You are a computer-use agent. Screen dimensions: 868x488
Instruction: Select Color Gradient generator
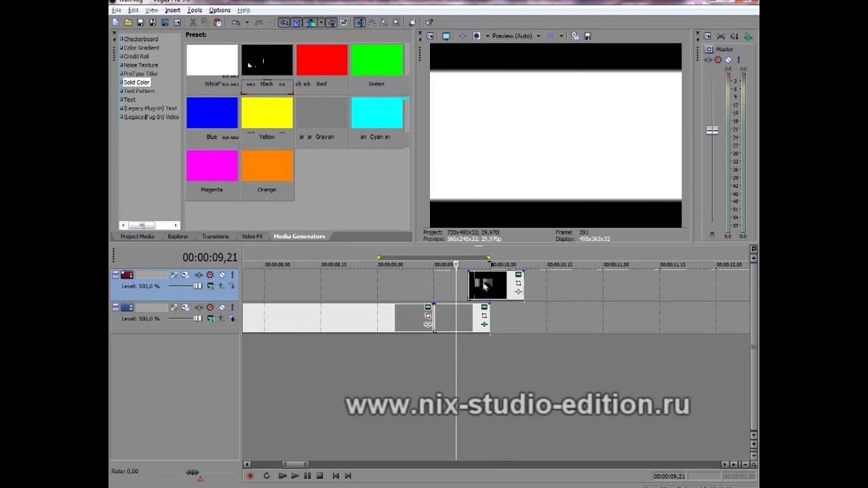coord(141,47)
